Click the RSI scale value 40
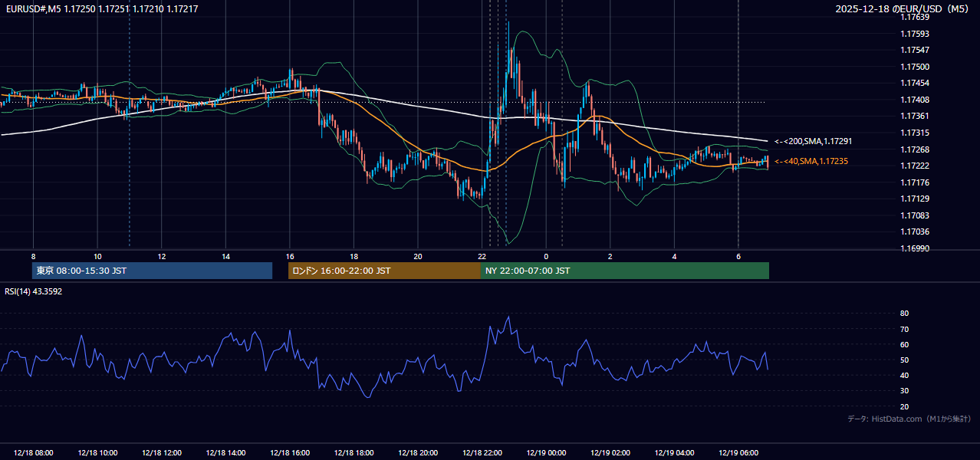Screen dimensions: 980x460 [x=904, y=376]
